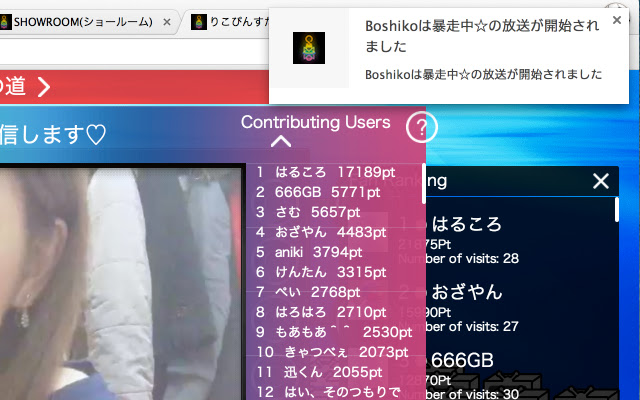
Task: Close the ranking panel with X
Action: coord(600,181)
